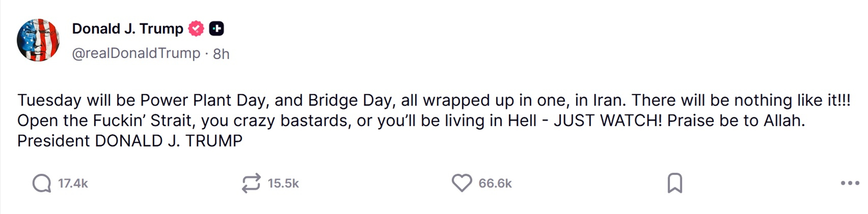Bookmark this post

(675, 184)
